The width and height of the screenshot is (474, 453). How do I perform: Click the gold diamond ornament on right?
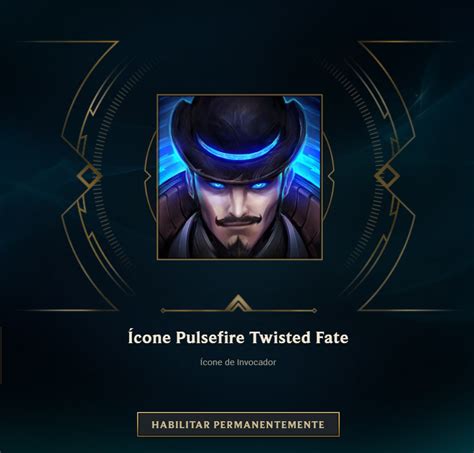(388, 176)
